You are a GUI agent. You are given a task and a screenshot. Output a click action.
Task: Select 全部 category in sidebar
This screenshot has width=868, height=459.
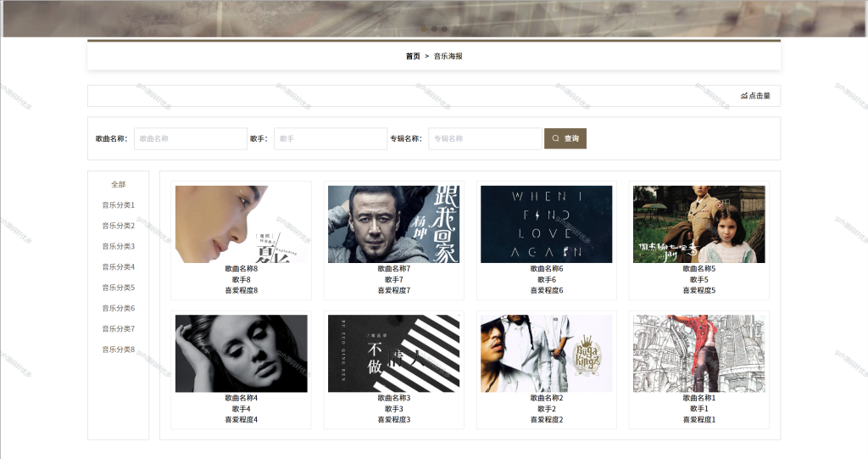tap(119, 184)
